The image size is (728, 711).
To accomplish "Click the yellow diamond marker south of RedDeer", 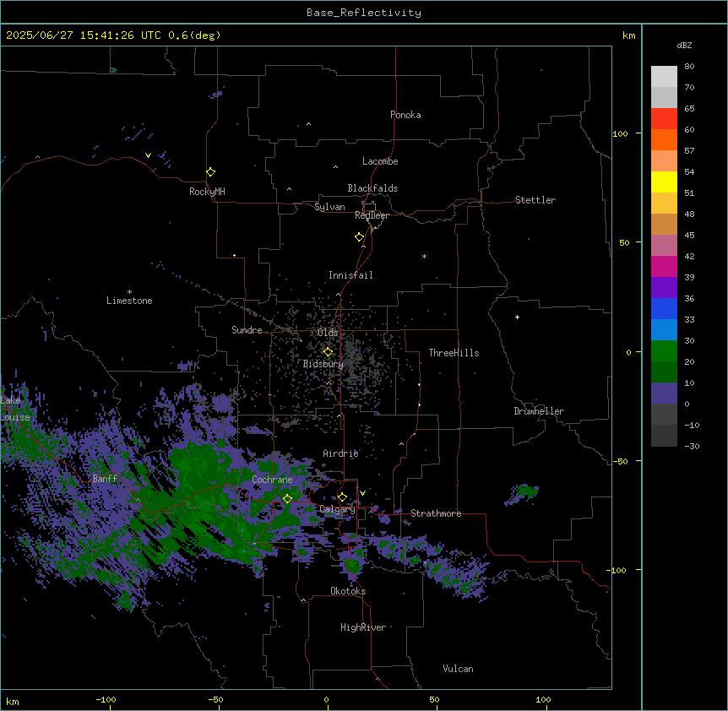I will (359, 237).
